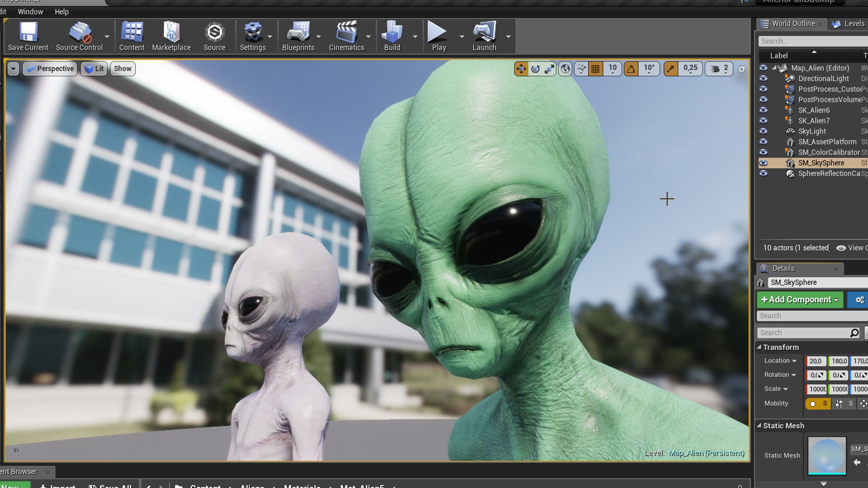The height and width of the screenshot is (488, 868).
Task: Click the Add Component button
Action: coord(800,300)
